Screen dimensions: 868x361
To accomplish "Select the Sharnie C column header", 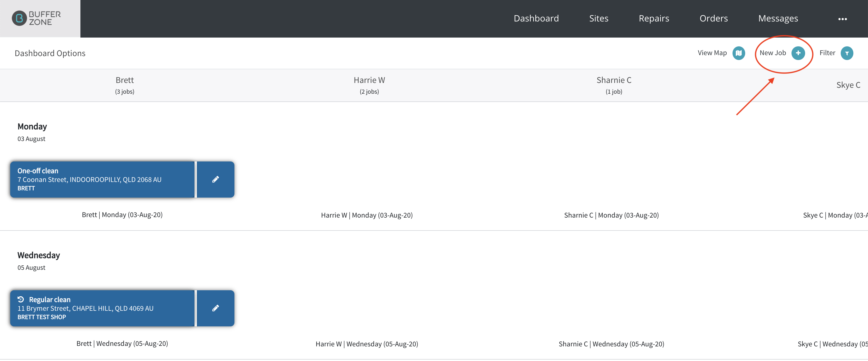I will point(614,85).
